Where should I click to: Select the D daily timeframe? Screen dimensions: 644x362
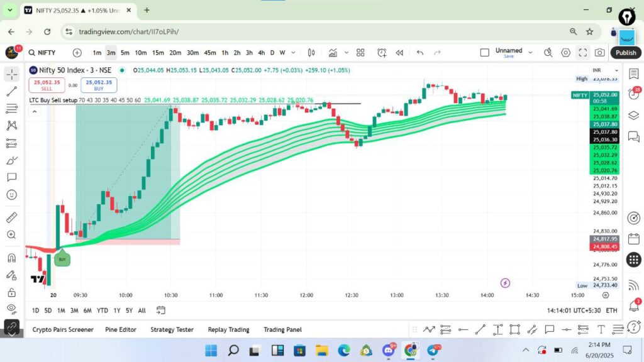(272, 53)
